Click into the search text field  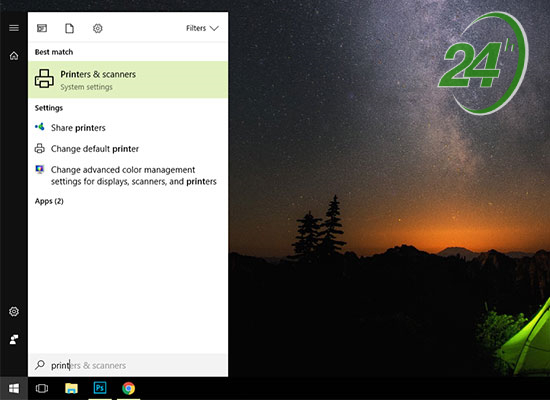click(x=128, y=365)
